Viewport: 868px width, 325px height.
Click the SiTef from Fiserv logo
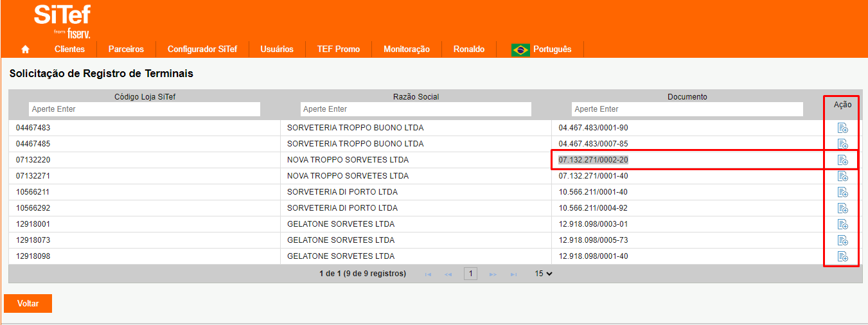pos(62,21)
